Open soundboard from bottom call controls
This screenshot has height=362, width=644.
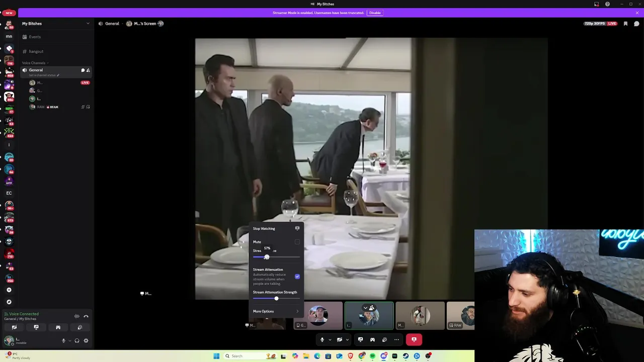pos(384,339)
